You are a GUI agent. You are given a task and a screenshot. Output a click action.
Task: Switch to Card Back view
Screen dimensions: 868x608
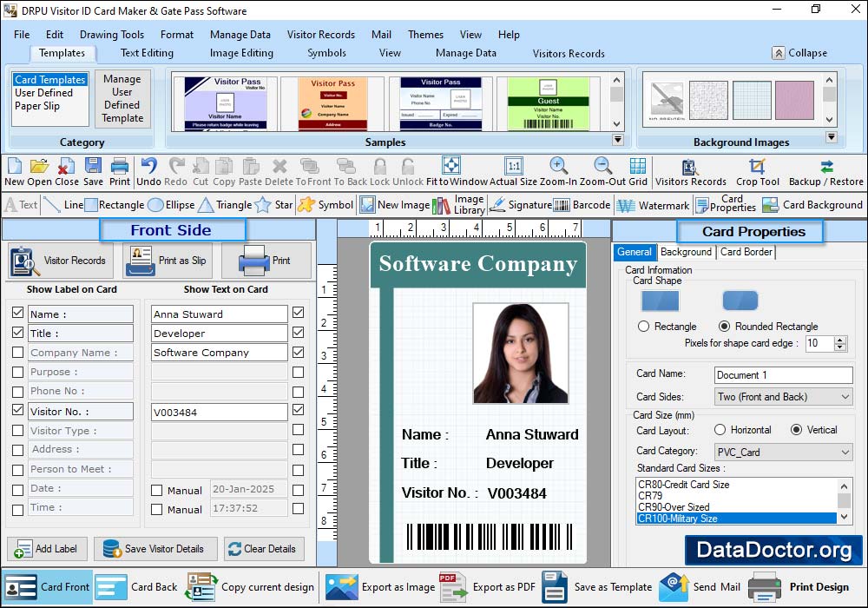pos(137,587)
